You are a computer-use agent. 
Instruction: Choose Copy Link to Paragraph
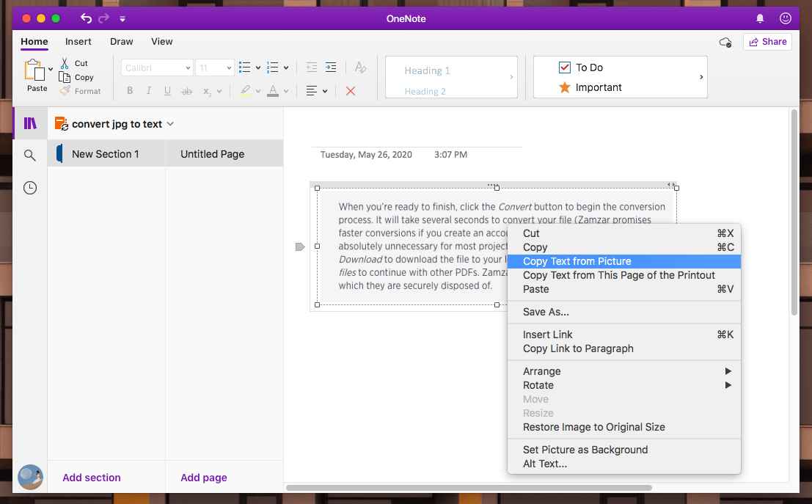tap(624, 348)
